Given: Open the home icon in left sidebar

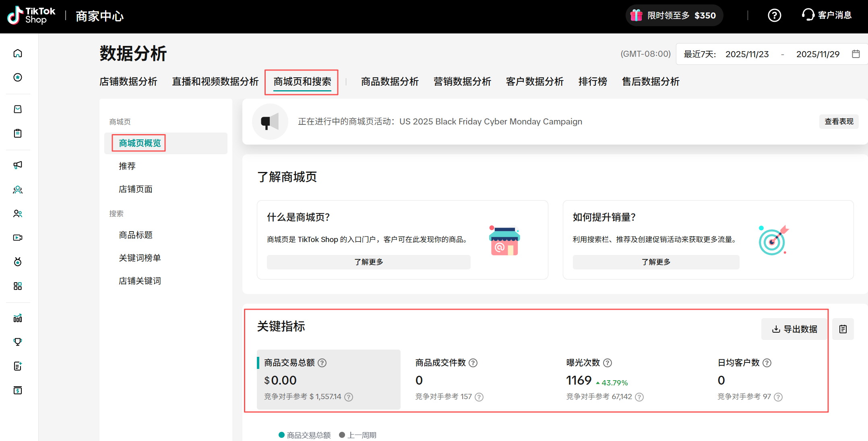Looking at the screenshot, I should 18,53.
